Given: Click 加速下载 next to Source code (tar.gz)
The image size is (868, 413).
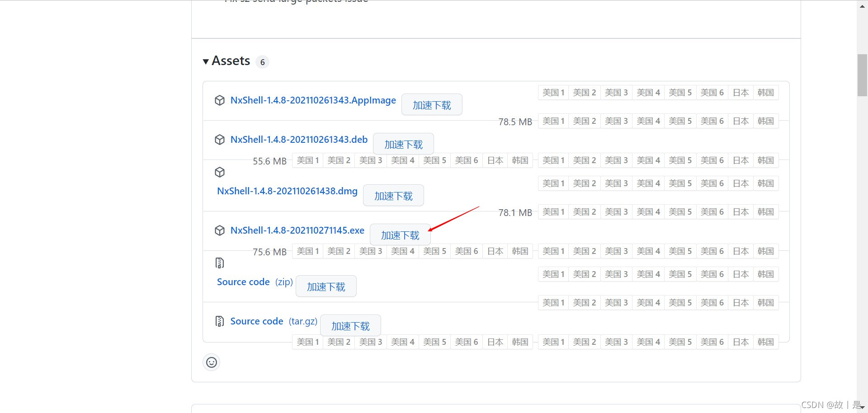Looking at the screenshot, I should (x=350, y=326).
